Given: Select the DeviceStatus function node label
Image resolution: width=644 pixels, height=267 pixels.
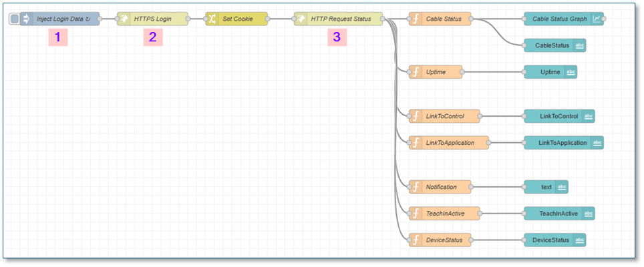Looking at the screenshot, I should pos(444,240).
